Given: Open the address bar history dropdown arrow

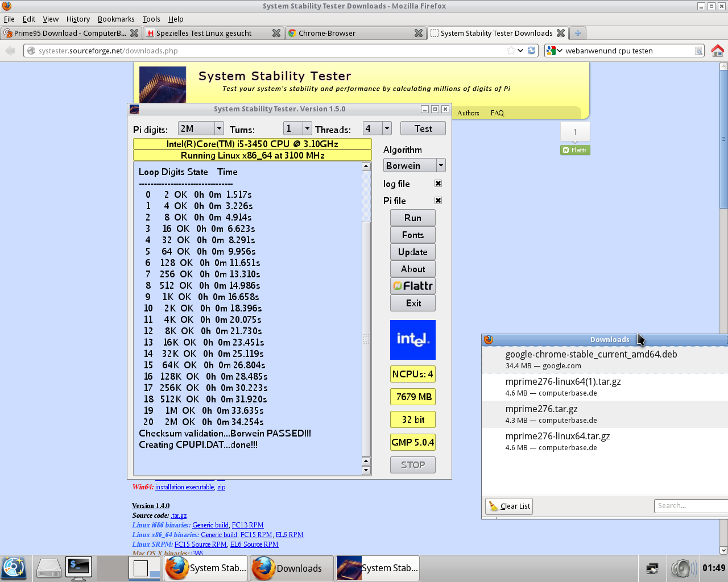Looking at the screenshot, I should click(520, 51).
